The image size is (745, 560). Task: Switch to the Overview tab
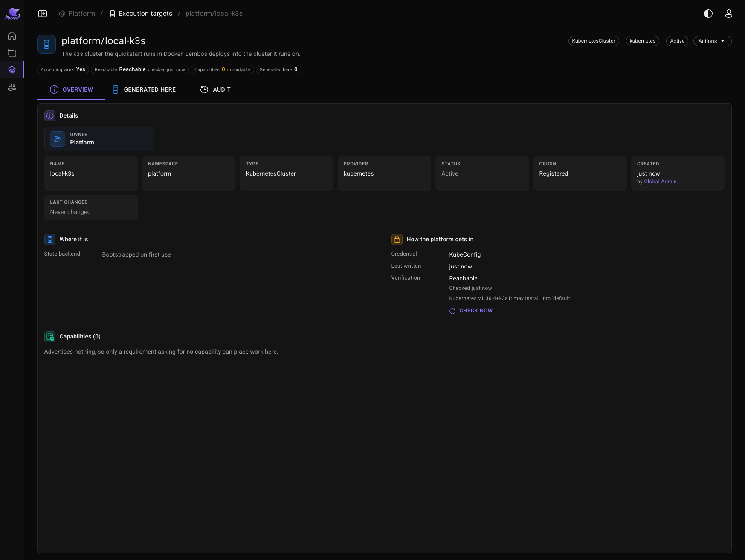[71, 89]
